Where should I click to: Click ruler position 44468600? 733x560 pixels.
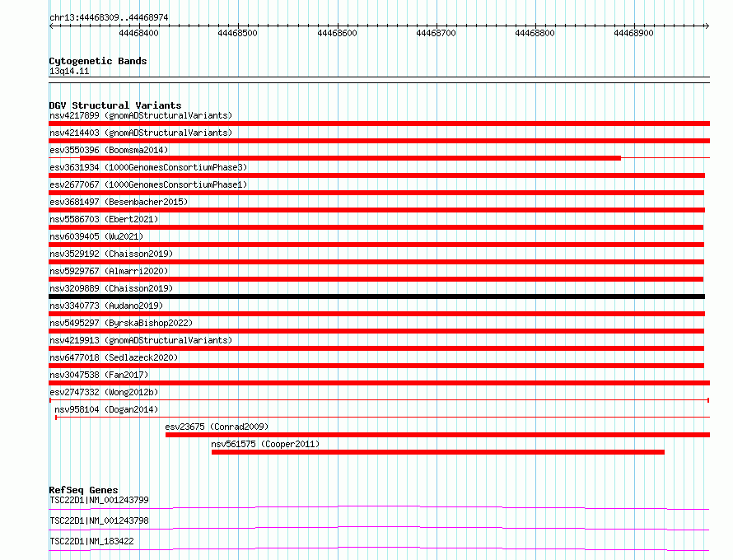coord(337,33)
